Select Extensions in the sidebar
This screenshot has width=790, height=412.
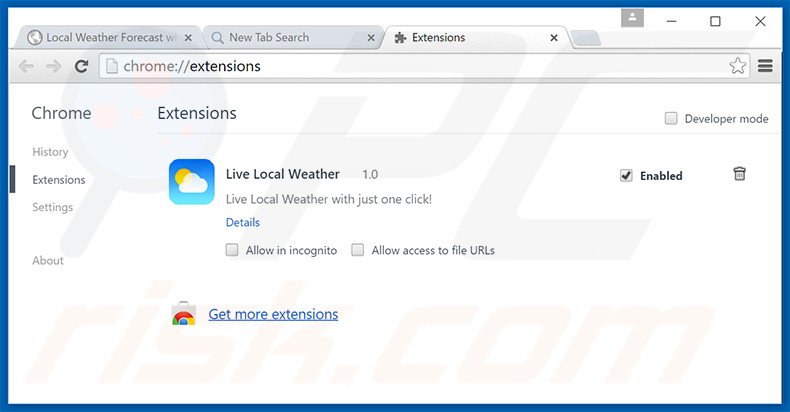[x=59, y=180]
